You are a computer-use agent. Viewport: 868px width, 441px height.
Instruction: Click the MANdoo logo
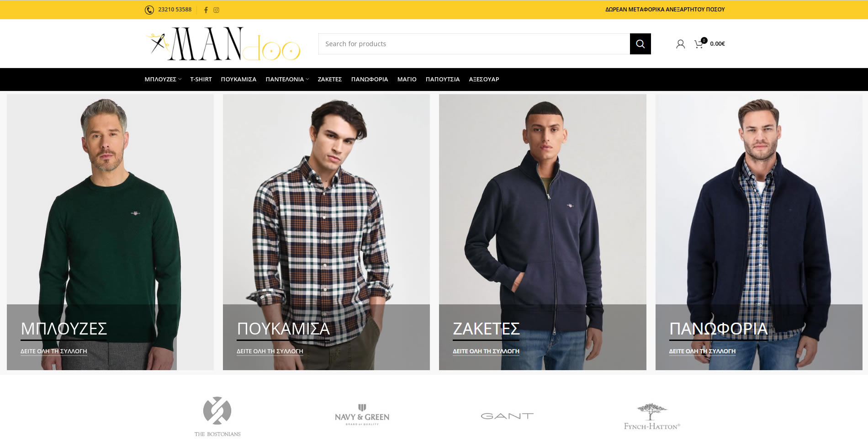point(223,44)
